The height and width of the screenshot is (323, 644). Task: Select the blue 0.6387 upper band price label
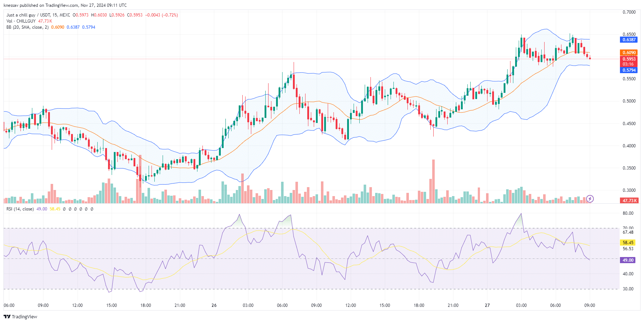pyautogui.click(x=629, y=40)
